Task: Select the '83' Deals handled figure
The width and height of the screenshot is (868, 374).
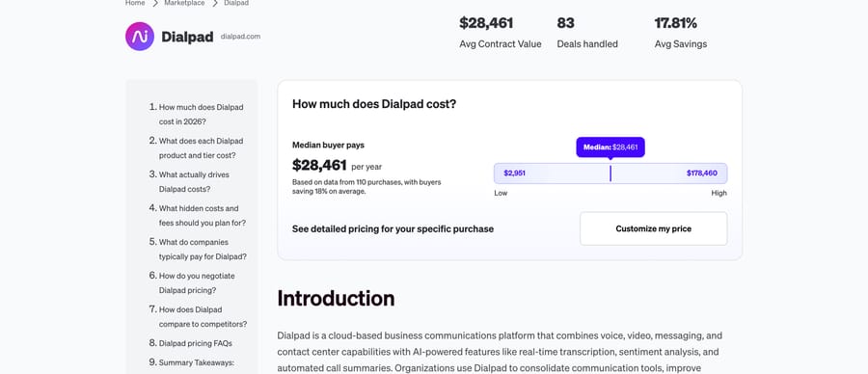Action: [x=565, y=23]
